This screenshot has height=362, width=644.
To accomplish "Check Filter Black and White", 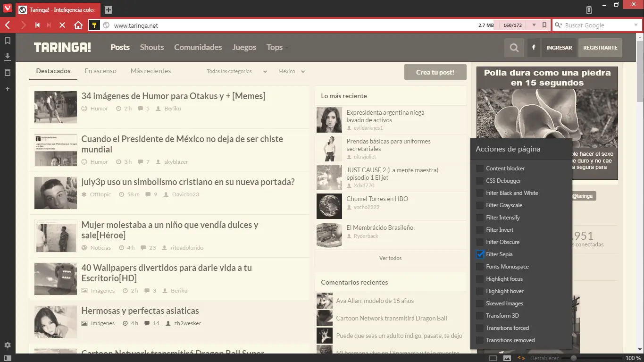I will [x=480, y=193].
